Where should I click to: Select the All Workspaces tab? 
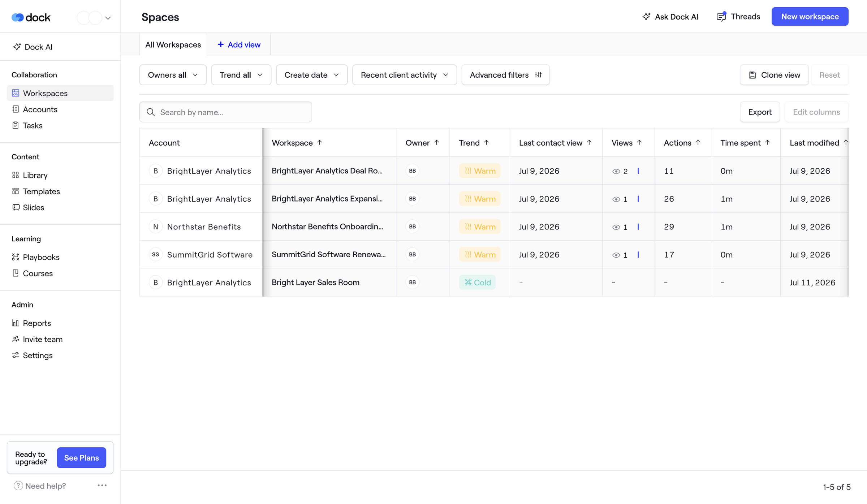click(173, 44)
